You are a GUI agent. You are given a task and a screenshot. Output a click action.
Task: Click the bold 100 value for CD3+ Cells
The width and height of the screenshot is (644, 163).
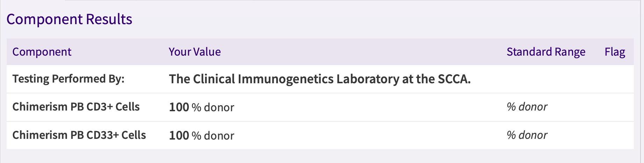tap(179, 107)
